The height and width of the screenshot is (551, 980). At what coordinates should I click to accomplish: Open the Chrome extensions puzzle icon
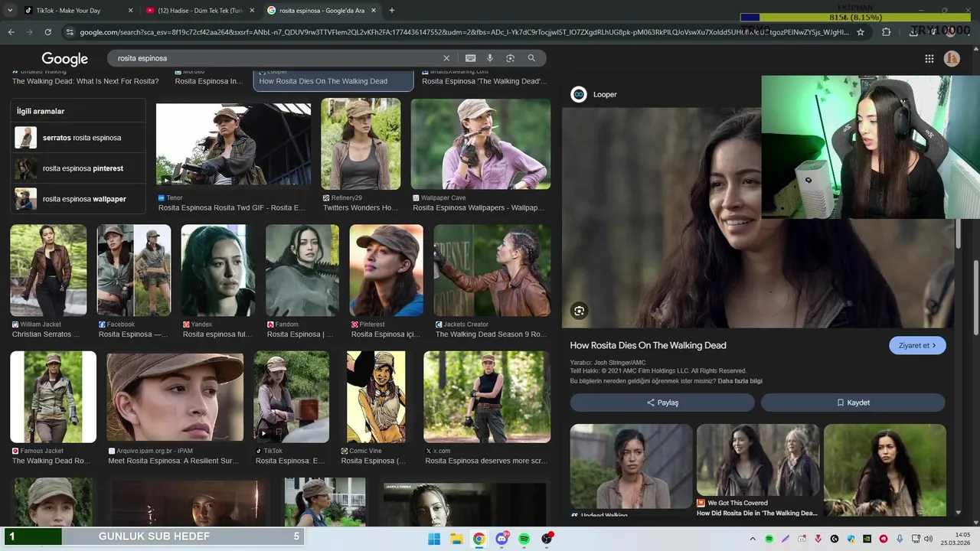887,32
